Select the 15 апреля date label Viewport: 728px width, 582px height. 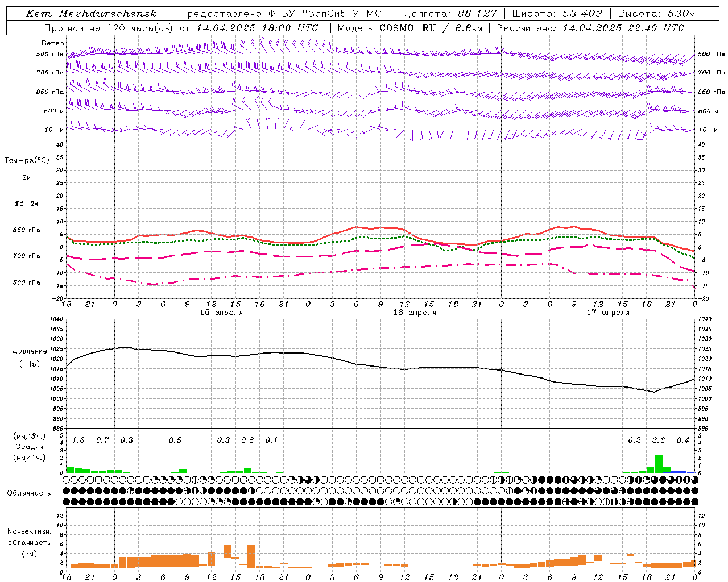(221, 313)
